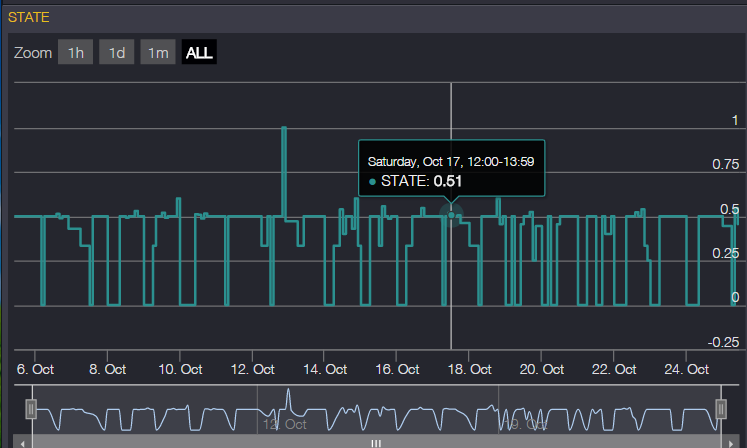The height and width of the screenshot is (448, 747).
Task: Click the Zoom label text
Action: point(33,53)
